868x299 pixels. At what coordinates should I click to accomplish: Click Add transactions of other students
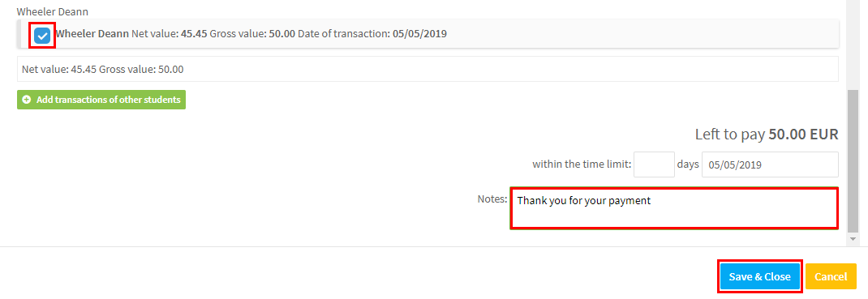(101, 100)
